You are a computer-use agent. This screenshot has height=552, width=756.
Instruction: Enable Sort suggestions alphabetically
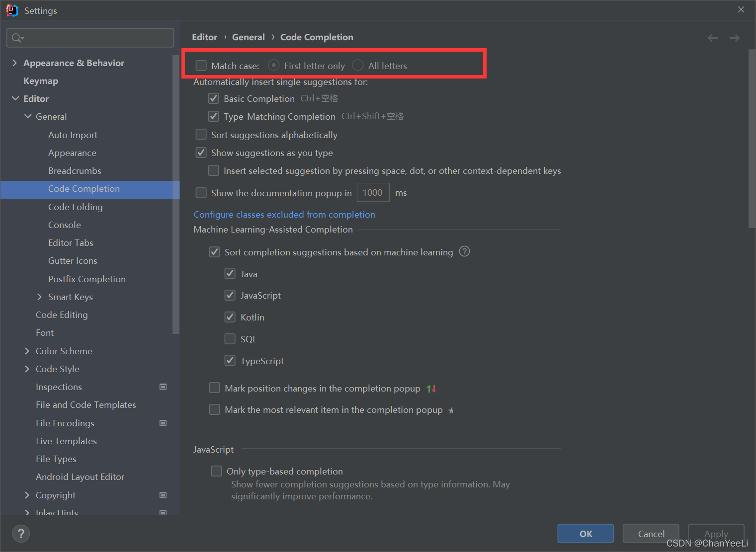tap(201, 135)
